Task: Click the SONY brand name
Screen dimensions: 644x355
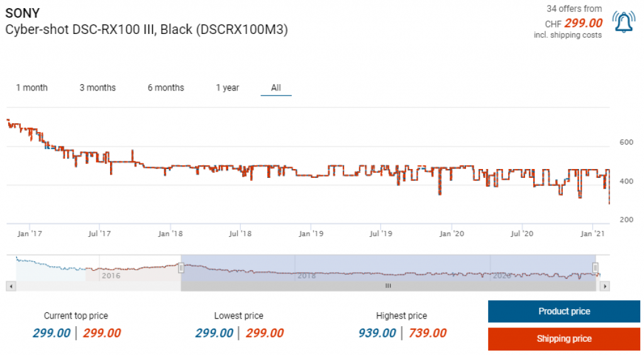Action: (x=22, y=13)
